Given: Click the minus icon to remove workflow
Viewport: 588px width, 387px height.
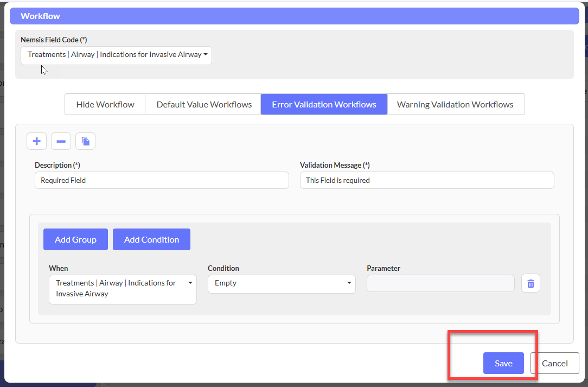Looking at the screenshot, I should click(x=61, y=141).
